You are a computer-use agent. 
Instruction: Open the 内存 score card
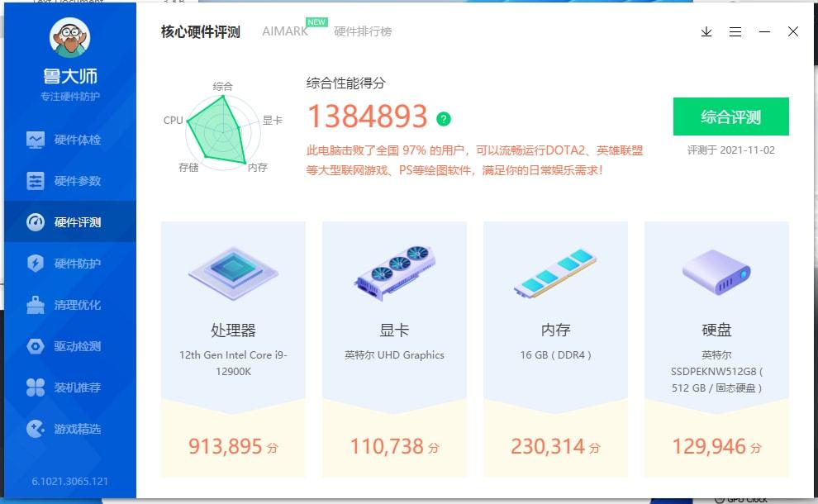coord(555,349)
